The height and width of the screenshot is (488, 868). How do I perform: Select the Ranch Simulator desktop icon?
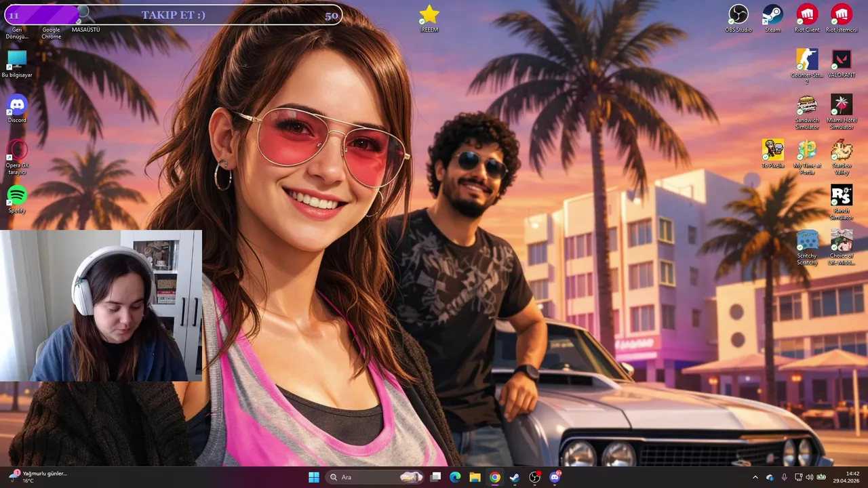click(842, 203)
